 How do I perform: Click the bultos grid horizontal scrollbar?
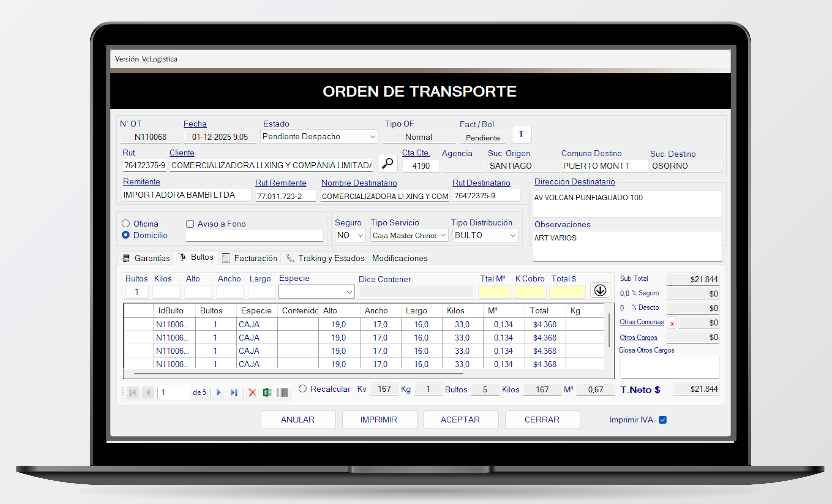[299, 374]
